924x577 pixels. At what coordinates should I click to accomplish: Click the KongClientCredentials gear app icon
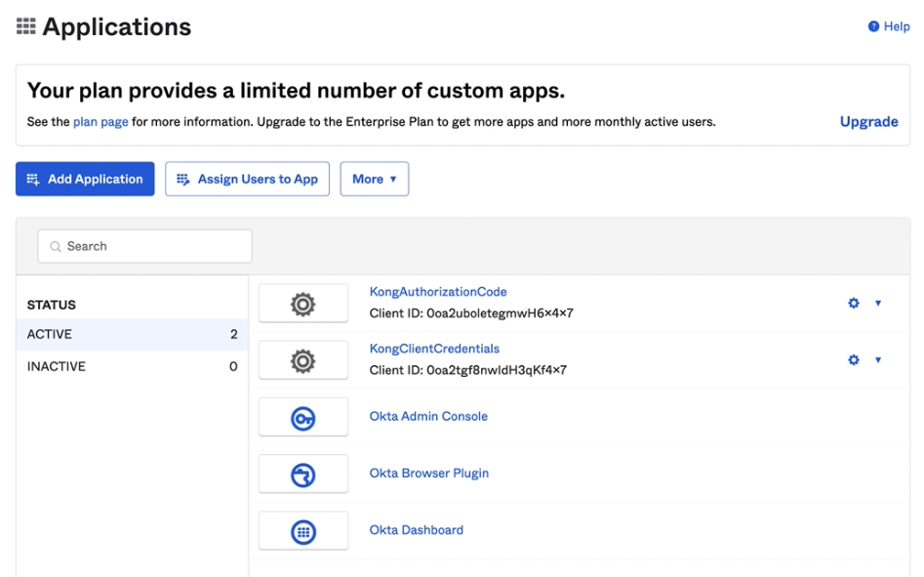[303, 361]
